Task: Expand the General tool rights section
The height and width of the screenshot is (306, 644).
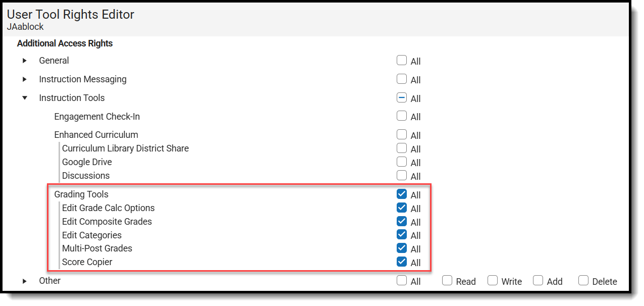Action: tap(24, 61)
